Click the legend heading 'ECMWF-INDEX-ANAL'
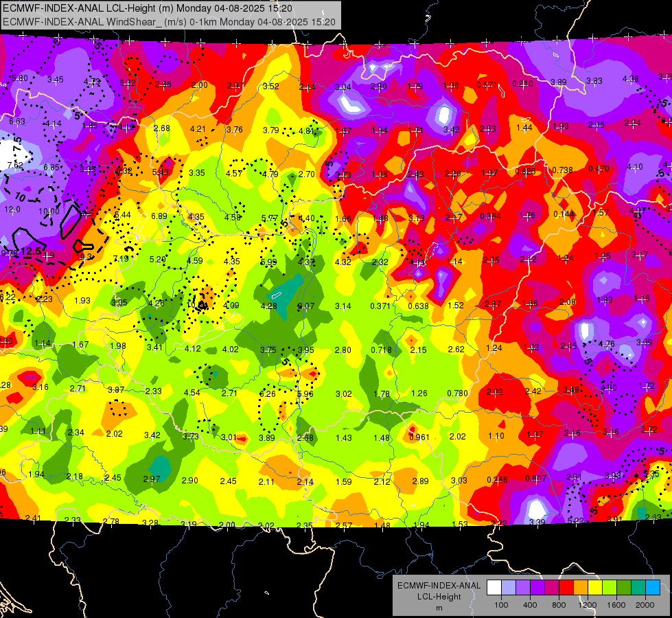This screenshot has width=672, height=618. pos(439,586)
